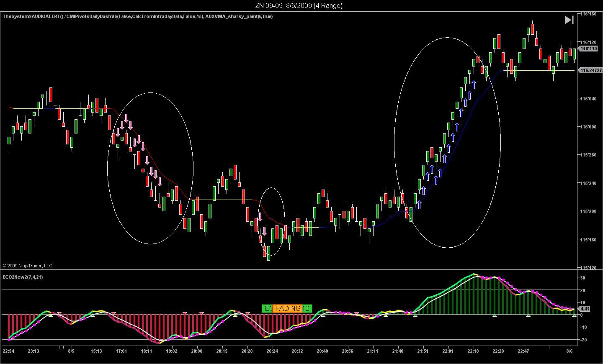Click the 22:54 time axis label
The image size is (603, 364).
click(x=8, y=351)
